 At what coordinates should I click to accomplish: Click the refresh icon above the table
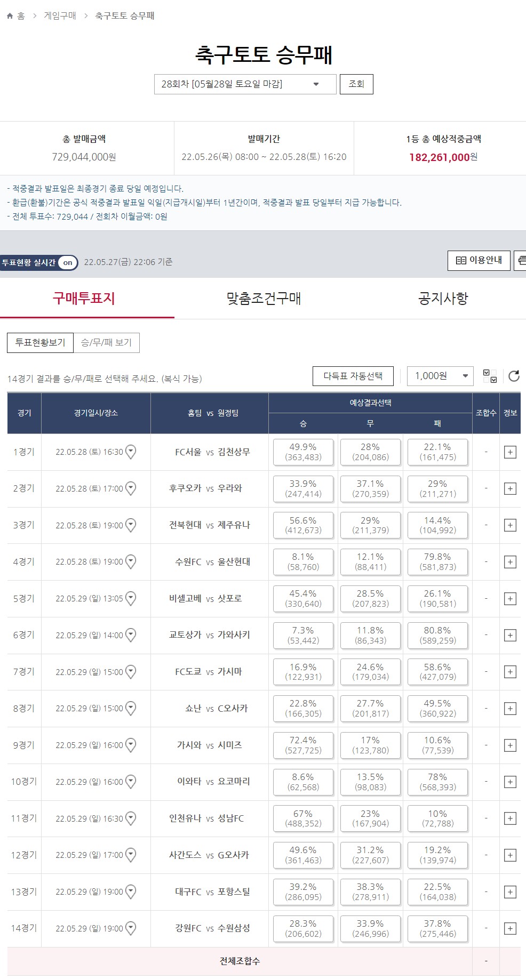[514, 376]
